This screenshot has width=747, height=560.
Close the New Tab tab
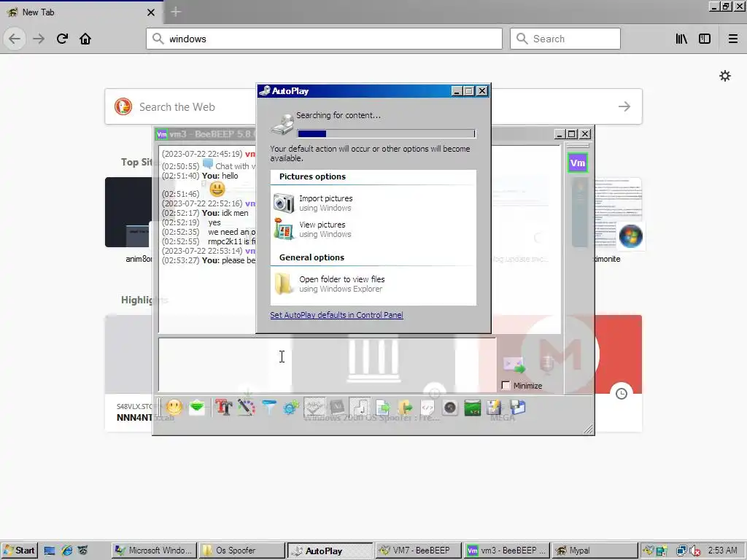point(151,12)
